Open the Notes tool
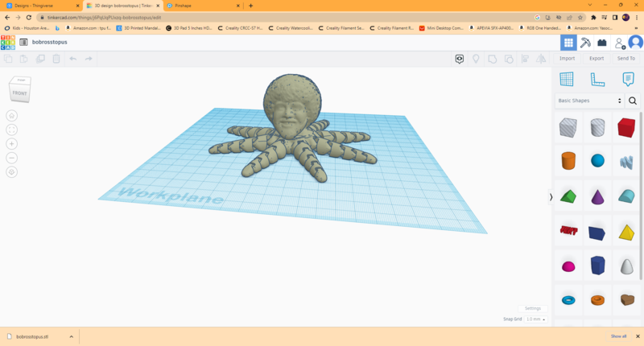 point(628,79)
